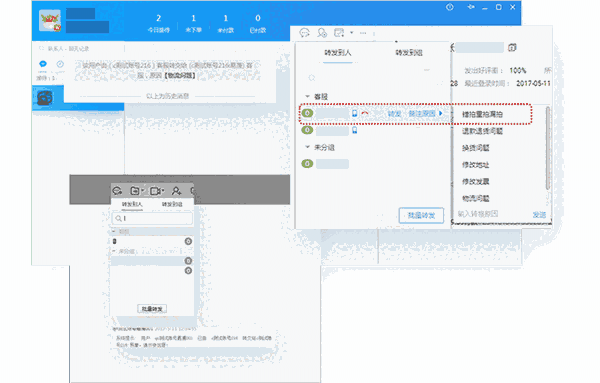Click the screenshot icon in the enlarged toolbar

[339, 33]
